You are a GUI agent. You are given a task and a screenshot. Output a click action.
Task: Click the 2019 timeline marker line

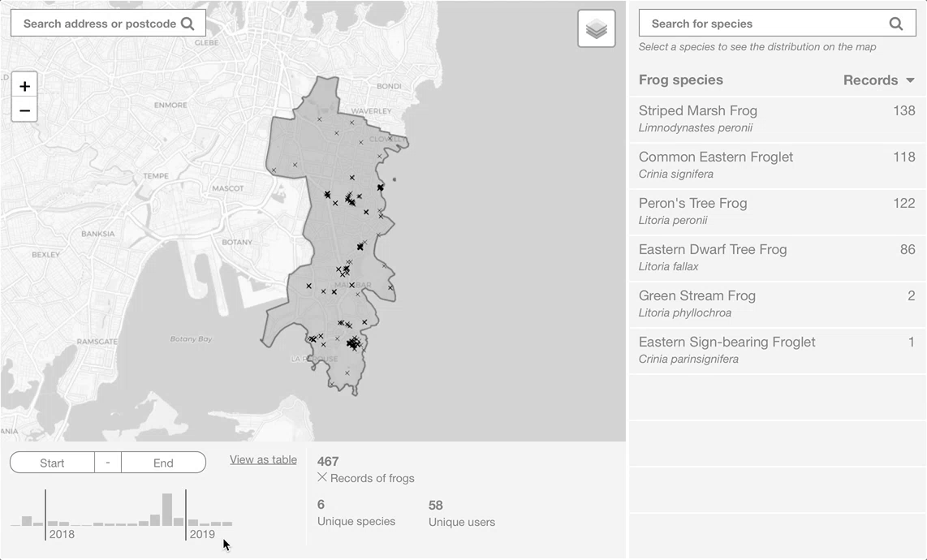(x=186, y=515)
